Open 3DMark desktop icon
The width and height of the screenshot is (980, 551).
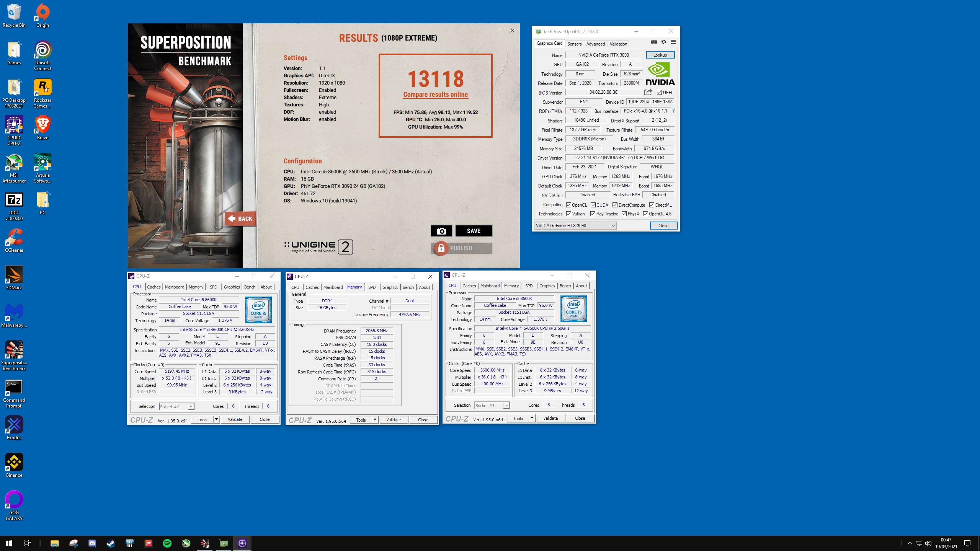[x=14, y=278]
